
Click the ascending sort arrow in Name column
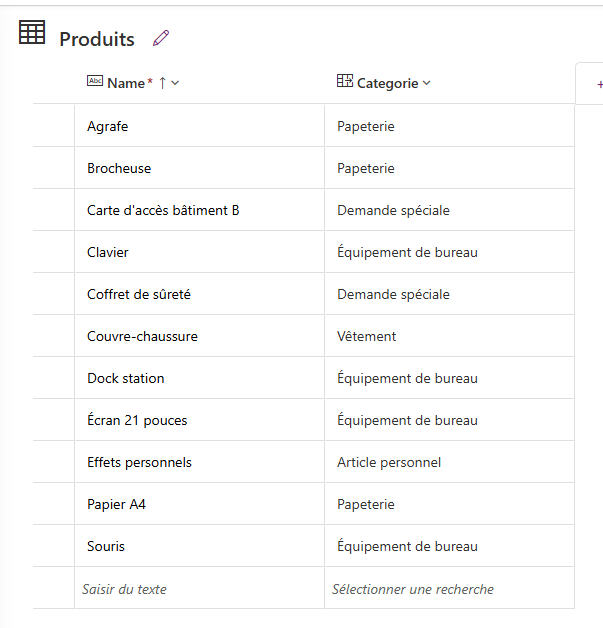click(x=162, y=83)
